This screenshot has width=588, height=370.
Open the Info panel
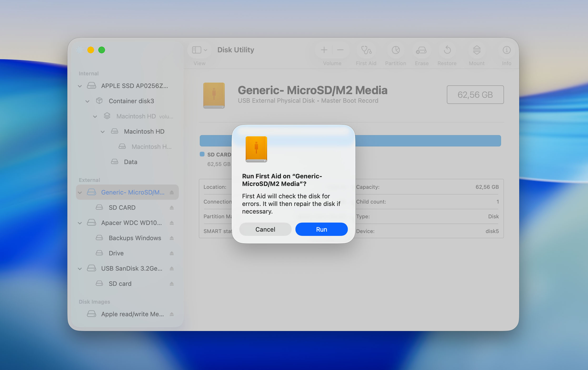click(506, 50)
